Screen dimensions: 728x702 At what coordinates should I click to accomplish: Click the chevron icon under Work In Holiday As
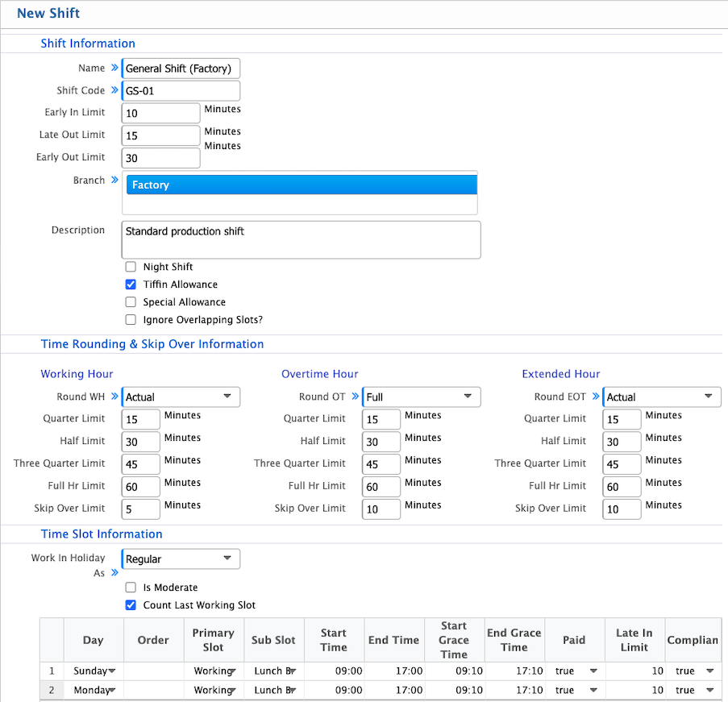point(114,573)
